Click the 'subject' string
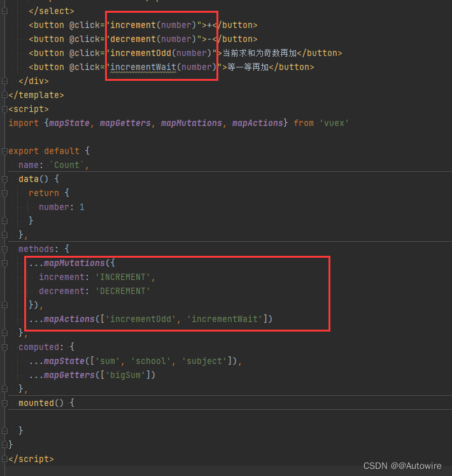This screenshot has height=476, width=452. point(204,361)
